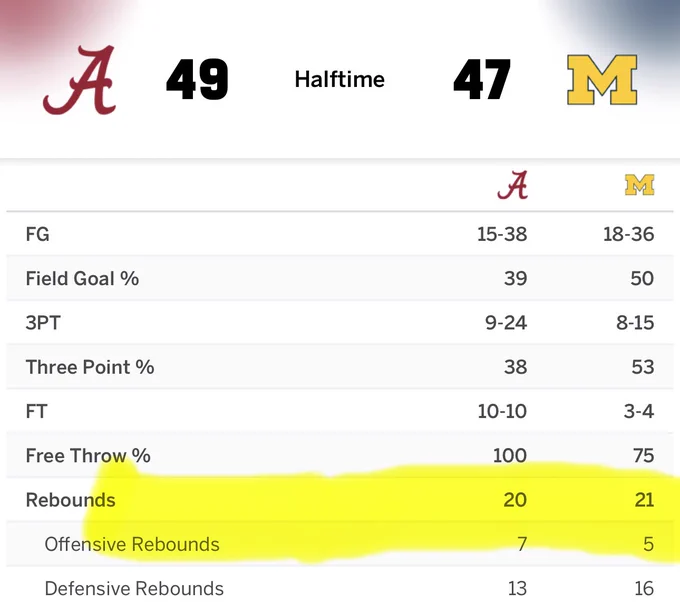Select the FG stat row label
The image size is (680, 602).
[x=38, y=235]
